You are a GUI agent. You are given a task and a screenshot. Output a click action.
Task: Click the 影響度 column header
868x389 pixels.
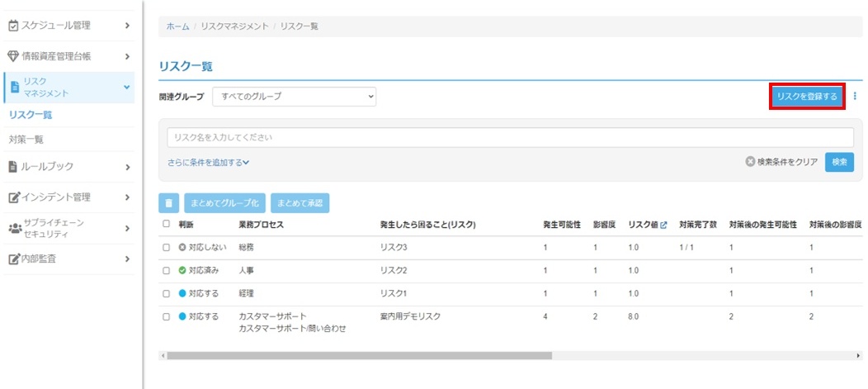(603, 225)
